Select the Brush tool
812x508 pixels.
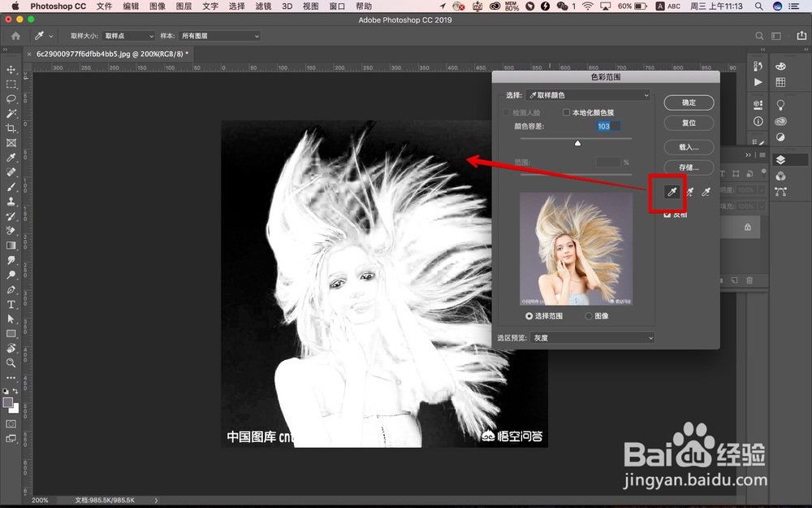point(11,187)
